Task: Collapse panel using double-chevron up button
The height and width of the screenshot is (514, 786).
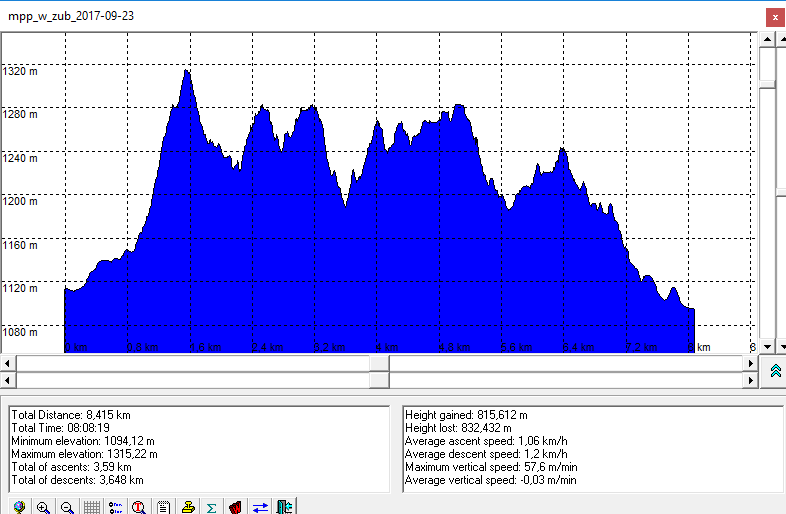Action: tap(775, 371)
